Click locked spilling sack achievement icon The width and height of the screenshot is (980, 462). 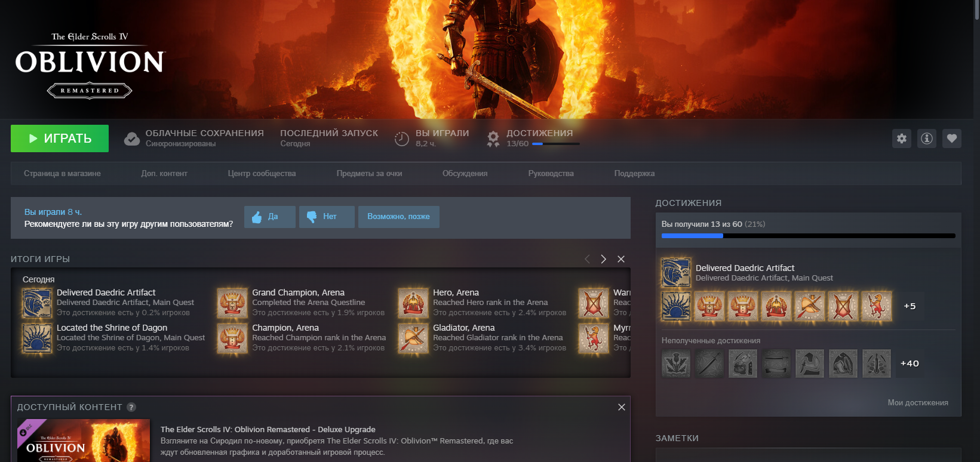tap(743, 364)
